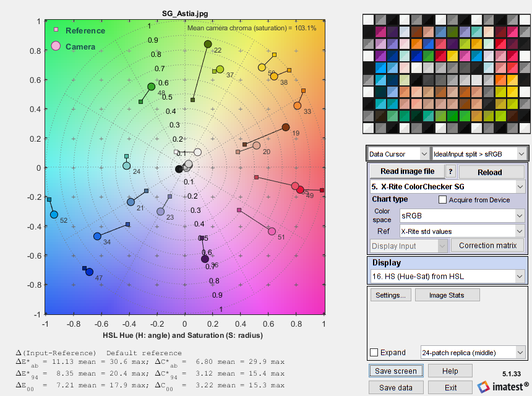This screenshot has width=532, height=396.
Task: Select the dark blue camera marker 47
Action: click(x=89, y=272)
